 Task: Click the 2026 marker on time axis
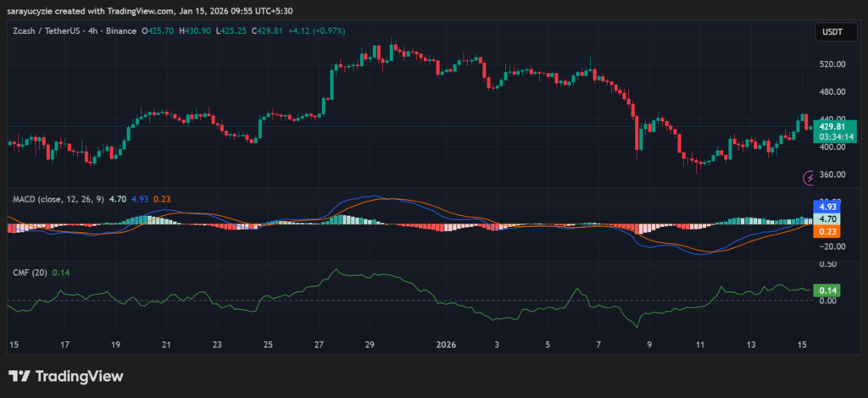click(x=446, y=345)
